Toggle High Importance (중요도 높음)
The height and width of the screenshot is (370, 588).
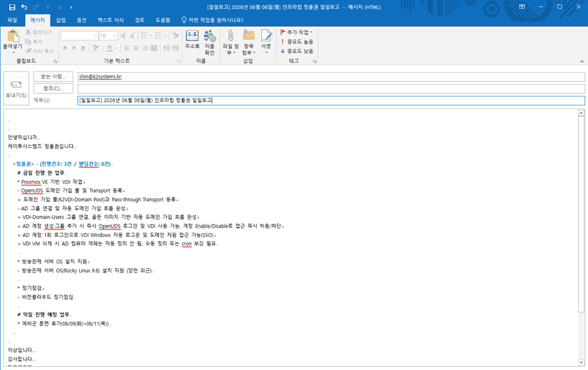click(297, 41)
